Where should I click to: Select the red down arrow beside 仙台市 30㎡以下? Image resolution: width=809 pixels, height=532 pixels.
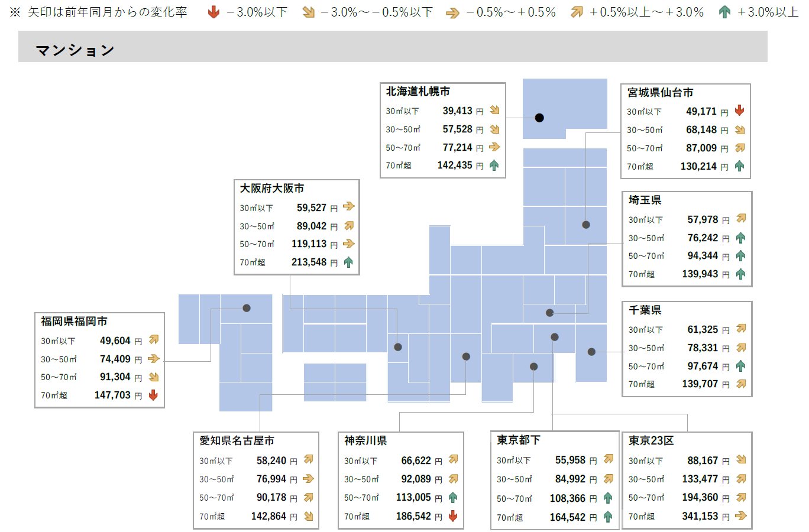(739, 110)
